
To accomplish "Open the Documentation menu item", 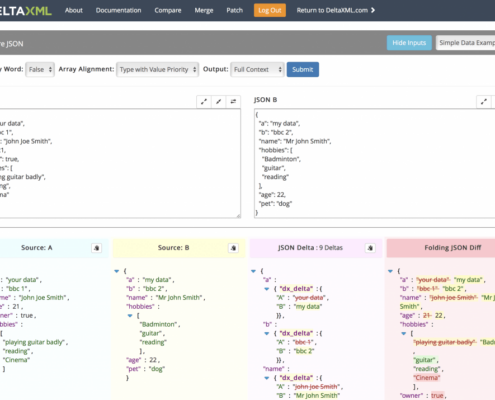I will tap(118, 10).
